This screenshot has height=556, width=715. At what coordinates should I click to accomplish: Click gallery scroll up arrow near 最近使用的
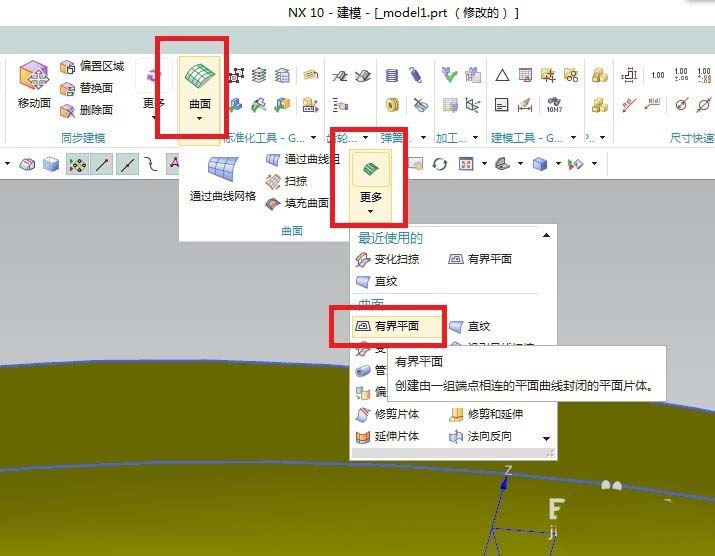click(546, 235)
